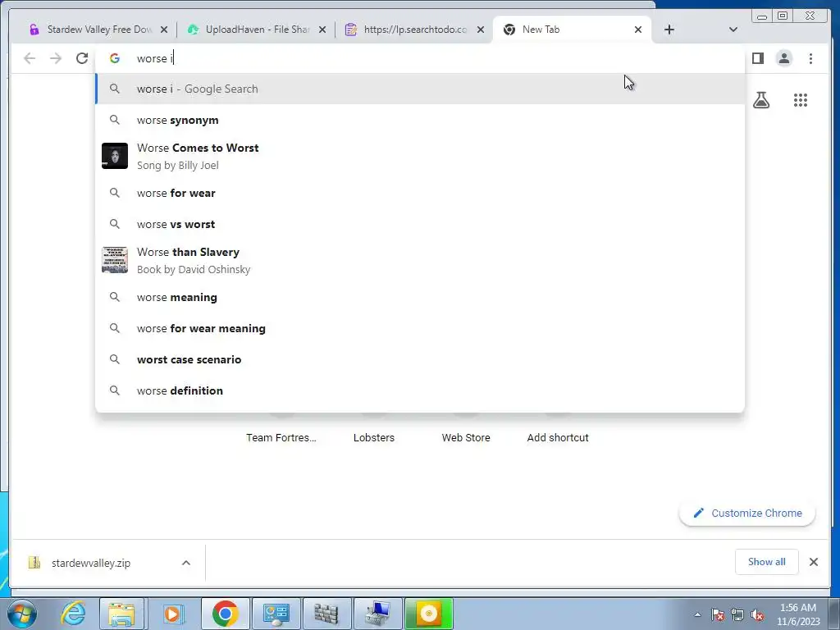Close the UploadHaven tab
Screen dimensions: 840x630
[322, 30]
